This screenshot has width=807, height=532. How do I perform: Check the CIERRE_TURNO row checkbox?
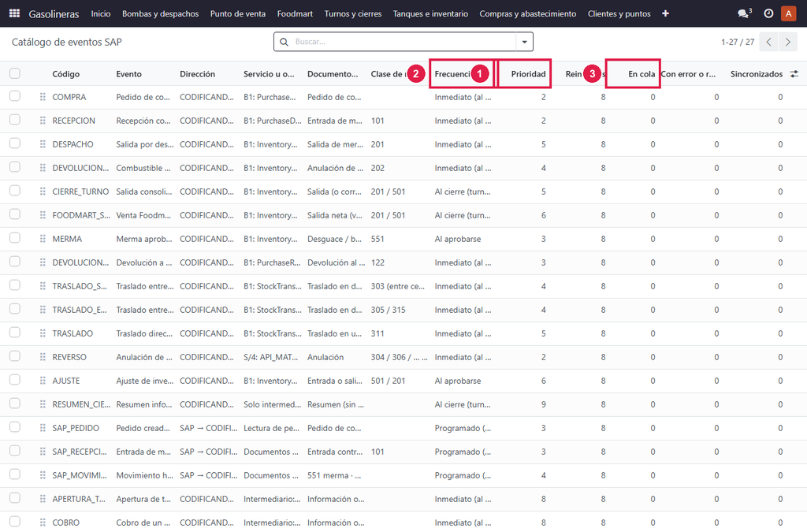pyautogui.click(x=15, y=191)
